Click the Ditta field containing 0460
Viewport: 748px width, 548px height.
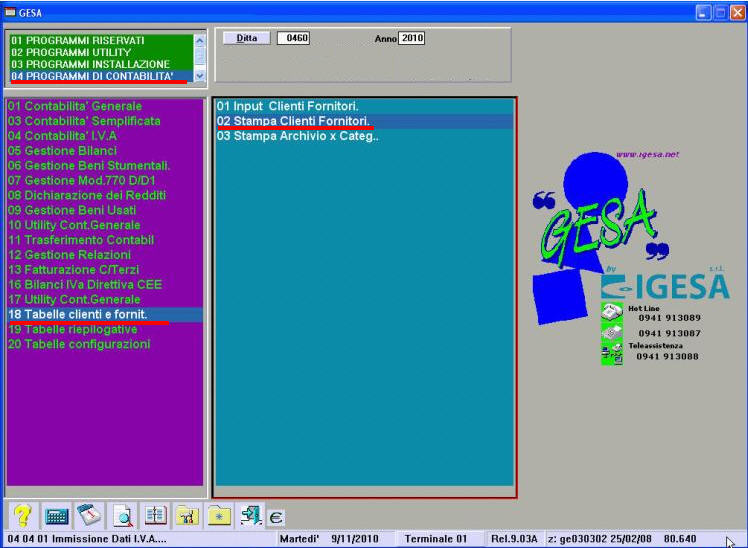294,38
